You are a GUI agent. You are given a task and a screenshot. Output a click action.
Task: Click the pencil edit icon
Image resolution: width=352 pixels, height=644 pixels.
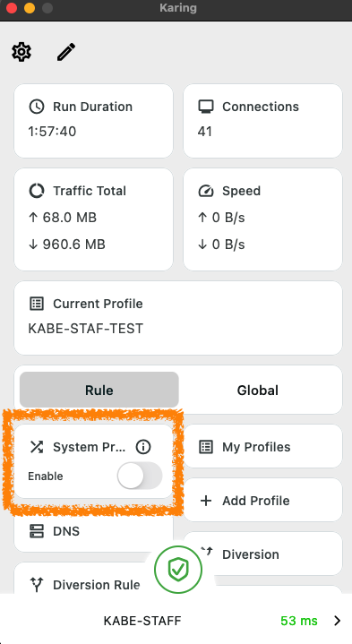66,52
